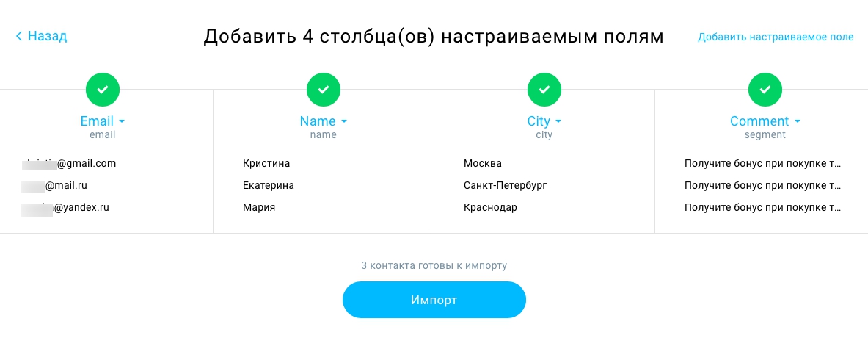This screenshot has height=338, width=868.
Task: Click the green checkmark above Name column
Action: point(324,89)
